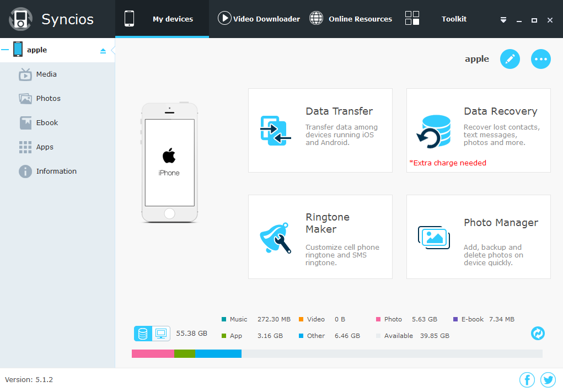Click the Apps grid icon
Viewport: 563px width, 392px height.
(25, 147)
